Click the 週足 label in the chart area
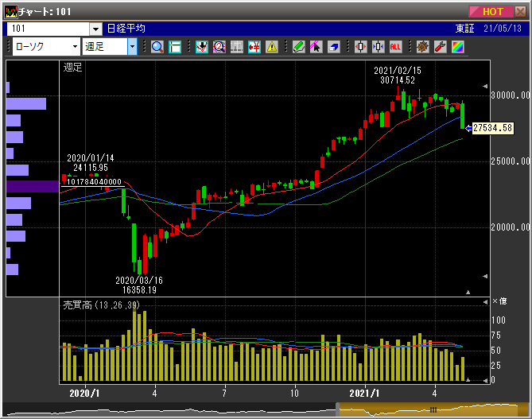The height and width of the screenshot is (419, 532). (x=73, y=68)
